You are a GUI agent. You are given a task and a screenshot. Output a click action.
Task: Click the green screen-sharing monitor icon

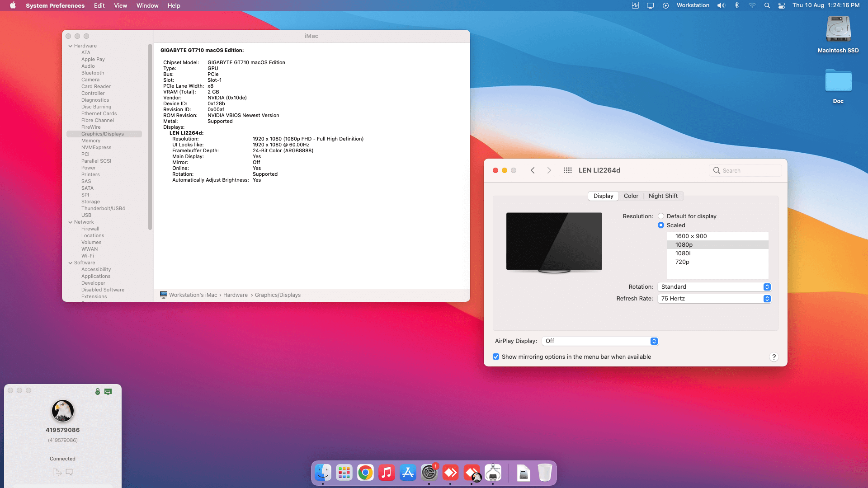108,391
